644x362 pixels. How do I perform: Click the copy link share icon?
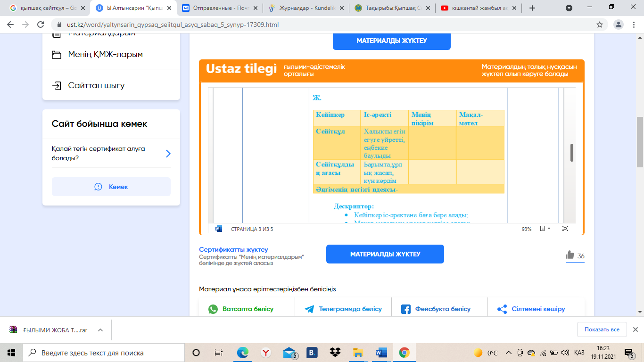(502, 309)
